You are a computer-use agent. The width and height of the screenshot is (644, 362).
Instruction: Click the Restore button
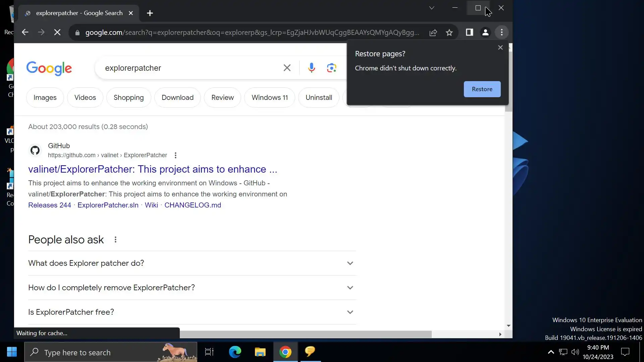click(482, 89)
